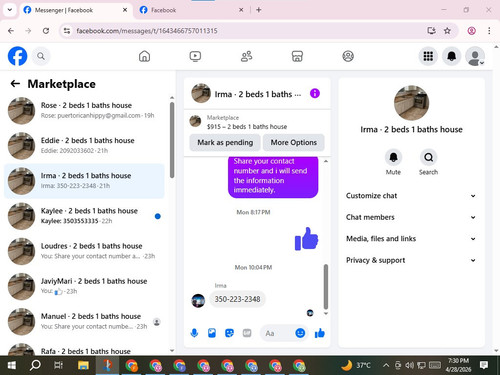Send a thumbs-up like
The width and height of the screenshot is (500, 375).
coord(320,333)
